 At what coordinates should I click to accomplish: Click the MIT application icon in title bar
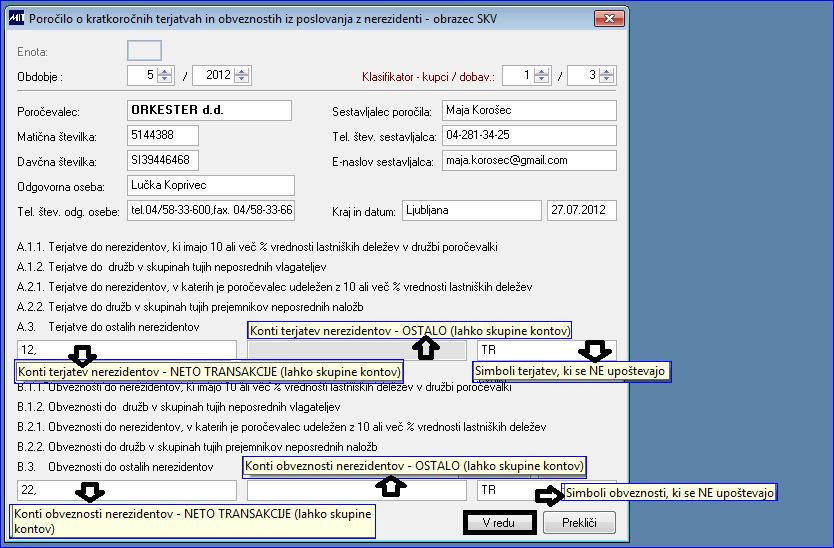16,18
